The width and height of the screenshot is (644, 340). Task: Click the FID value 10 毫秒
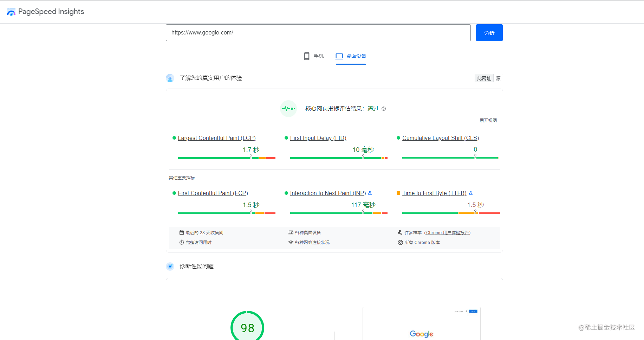(x=363, y=149)
